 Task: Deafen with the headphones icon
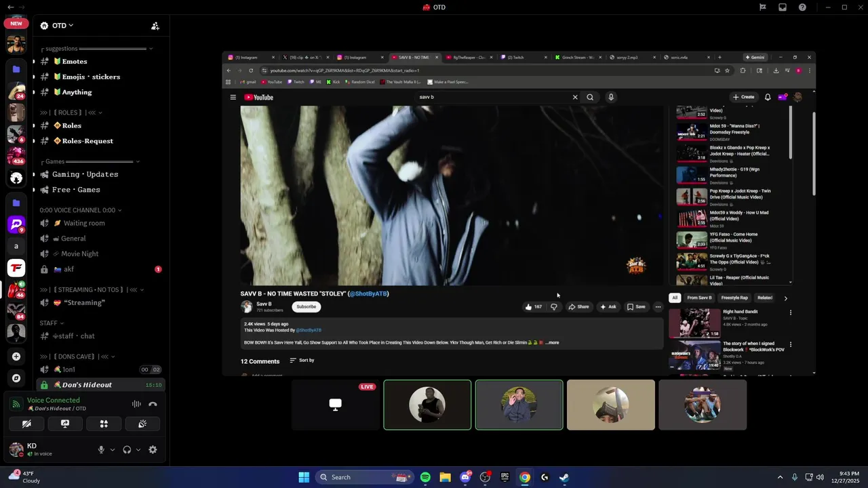click(127, 449)
